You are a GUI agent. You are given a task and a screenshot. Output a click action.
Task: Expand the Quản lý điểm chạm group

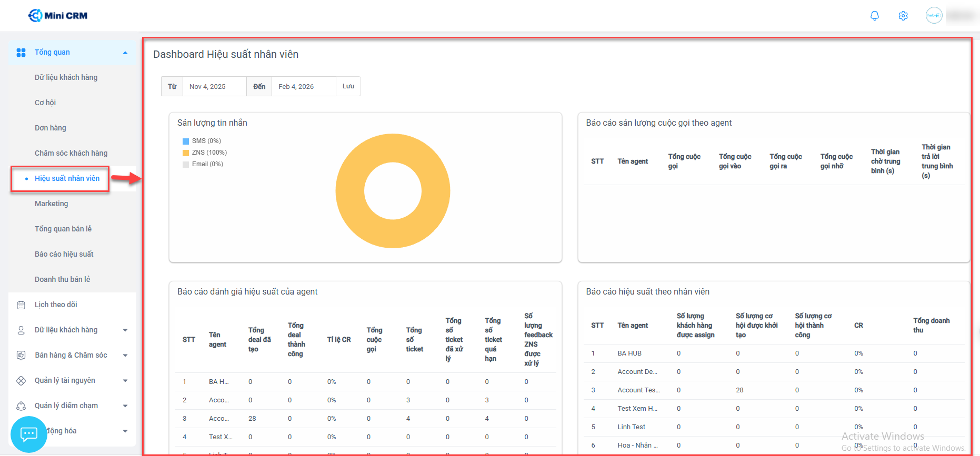click(125, 406)
